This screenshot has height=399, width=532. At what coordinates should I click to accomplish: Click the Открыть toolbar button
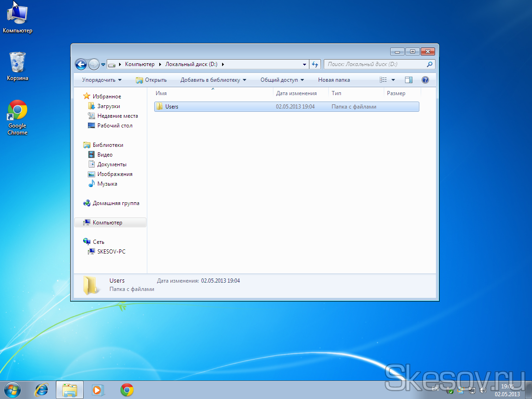(151, 80)
